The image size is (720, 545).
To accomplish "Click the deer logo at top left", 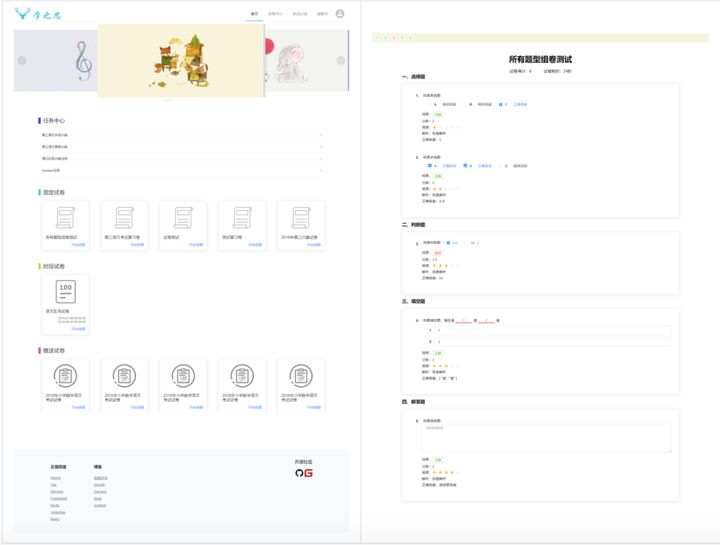I will (x=22, y=14).
